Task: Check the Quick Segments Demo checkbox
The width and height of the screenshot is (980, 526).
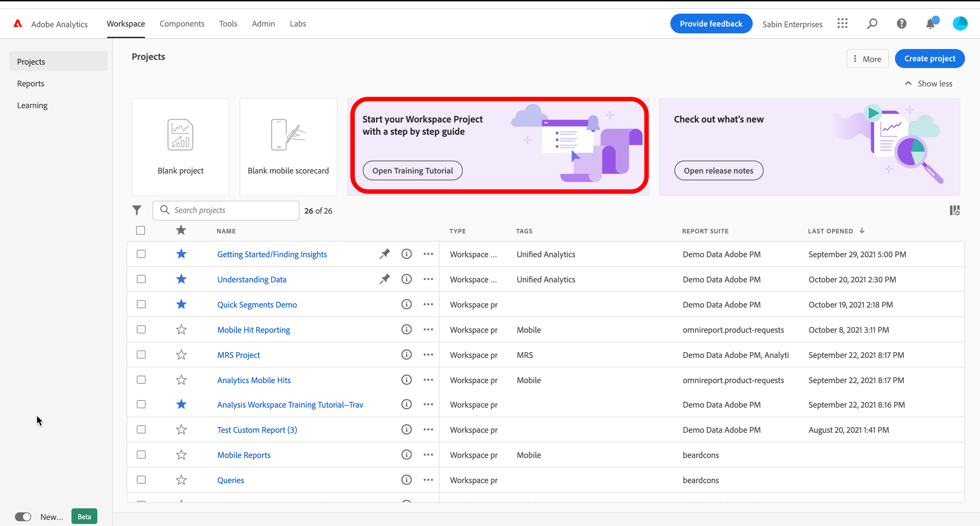Action: pos(141,304)
